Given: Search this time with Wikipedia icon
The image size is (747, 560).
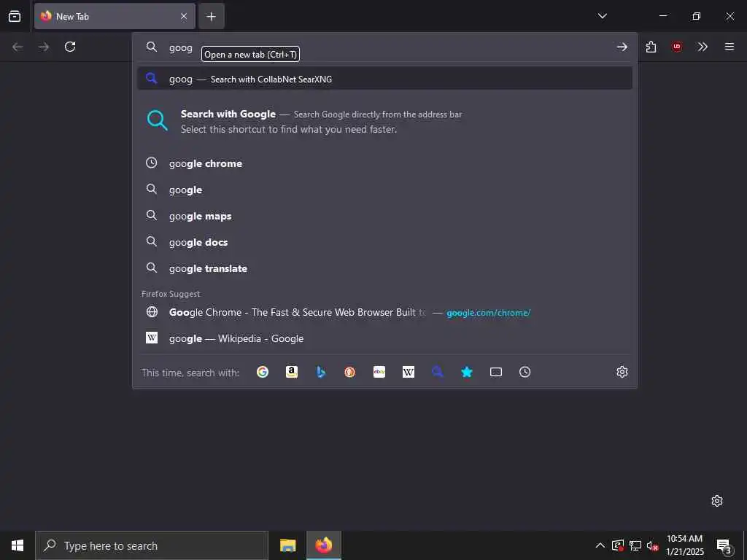Looking at the screenshot, I should (409, 372).
